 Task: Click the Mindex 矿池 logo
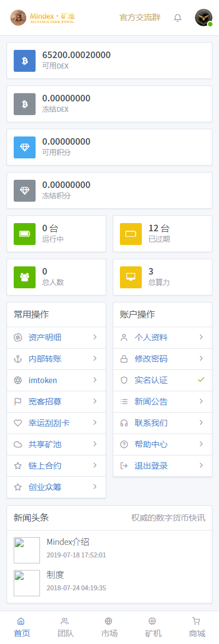43,17
